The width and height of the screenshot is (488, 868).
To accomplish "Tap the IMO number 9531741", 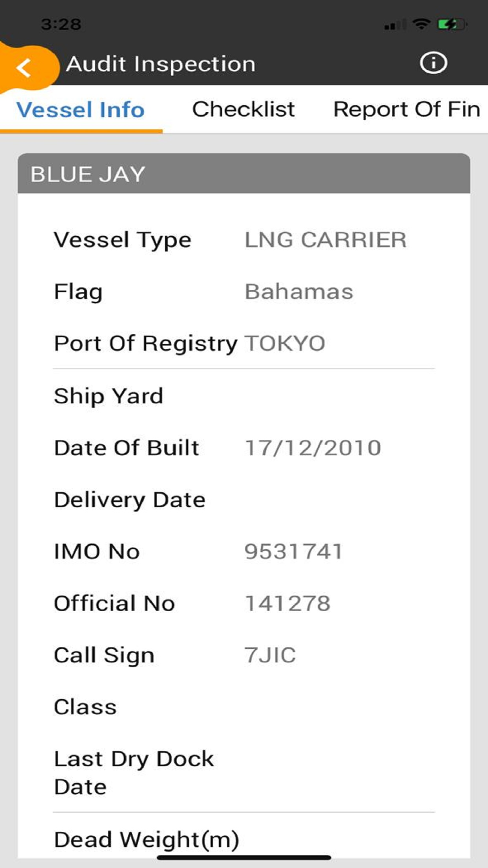I will click(293, 552).
